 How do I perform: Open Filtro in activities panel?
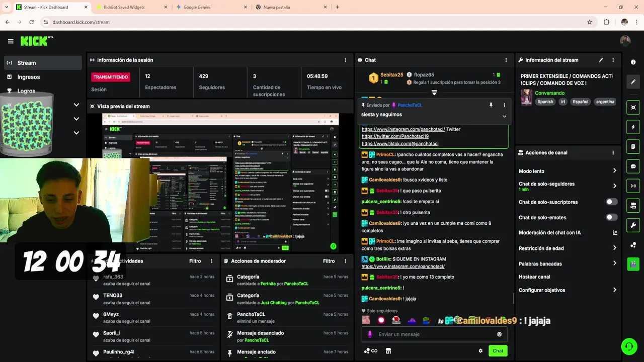(195, 261)
